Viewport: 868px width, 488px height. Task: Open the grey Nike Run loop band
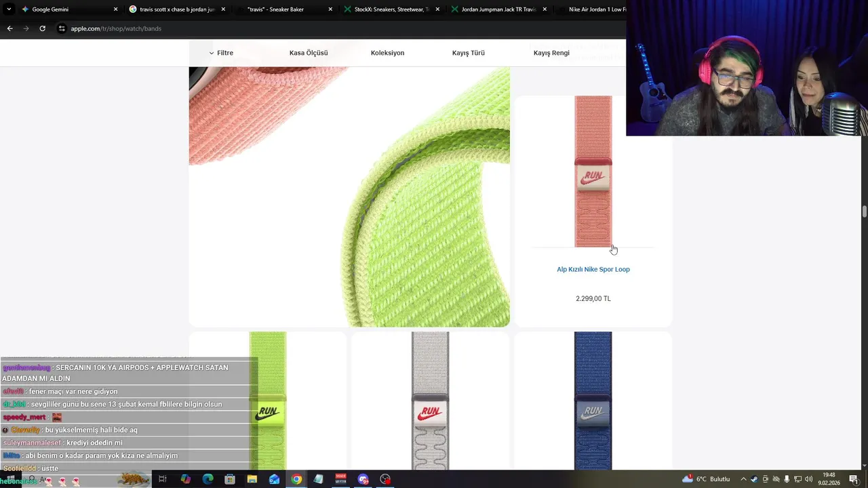[430, 400]
